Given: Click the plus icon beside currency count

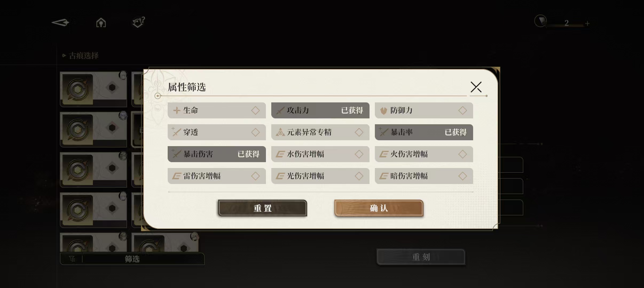Looking at the screenshot, I should point(587,23).
